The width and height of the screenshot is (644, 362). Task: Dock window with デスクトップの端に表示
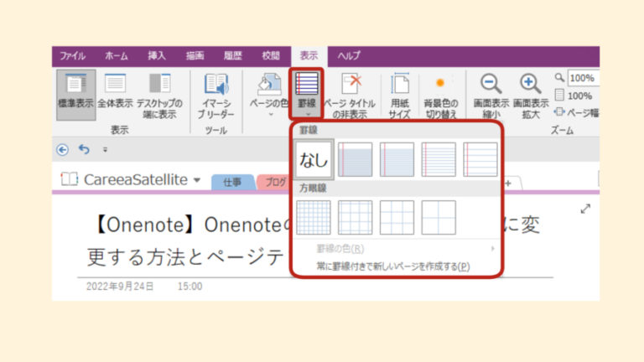click(159, 96)
